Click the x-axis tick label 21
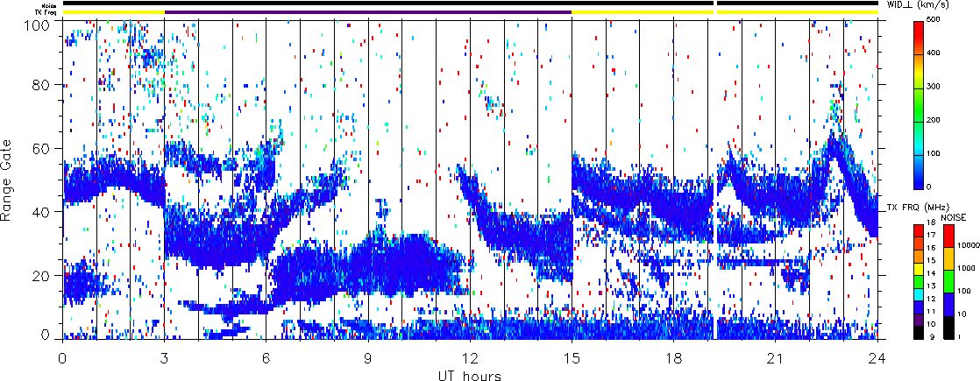This screenshot has width=980, height=381. 776,358
